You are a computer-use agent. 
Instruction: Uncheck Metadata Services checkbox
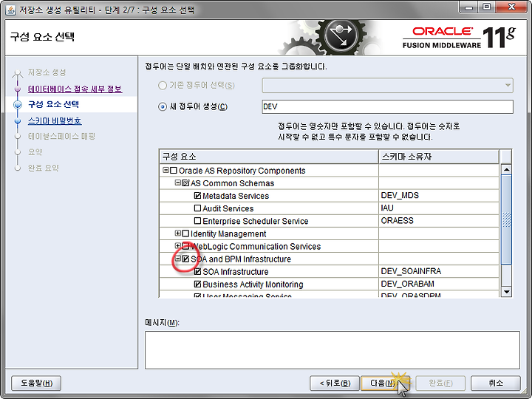pos(197,196)
